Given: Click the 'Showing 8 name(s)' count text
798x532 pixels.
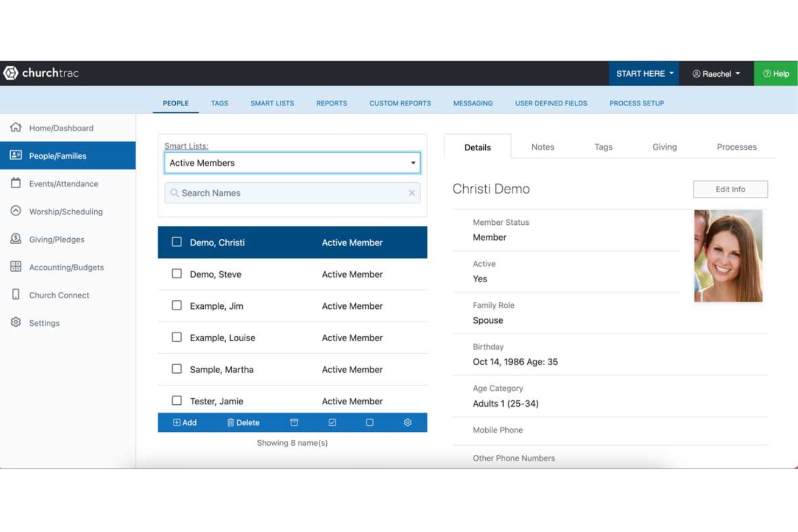Looking at the screenshot, I should pos(292,443).
